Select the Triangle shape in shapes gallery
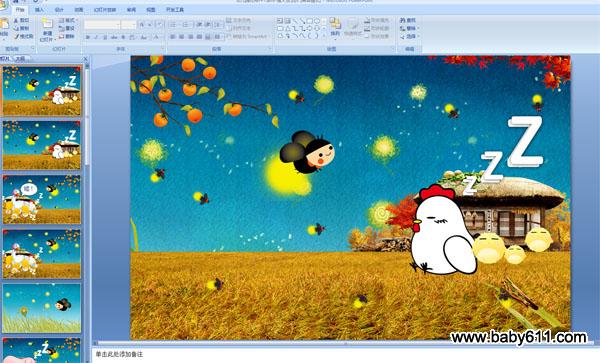This screenshot has height=363, width=600. click(288, 28)
